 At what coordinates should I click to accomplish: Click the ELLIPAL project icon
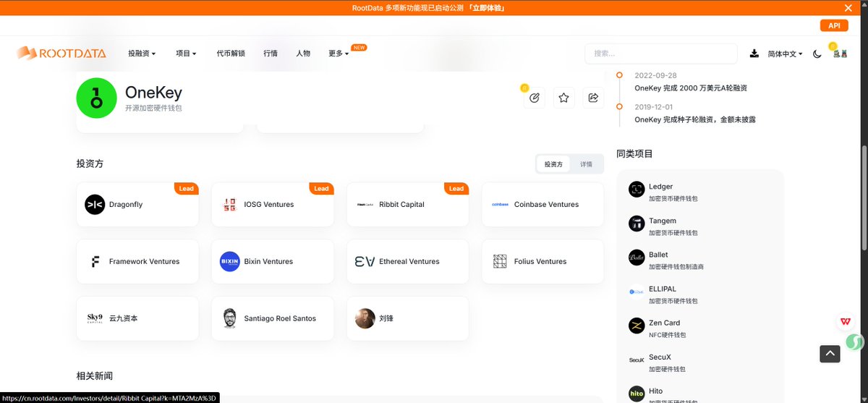tap(637, 291)
